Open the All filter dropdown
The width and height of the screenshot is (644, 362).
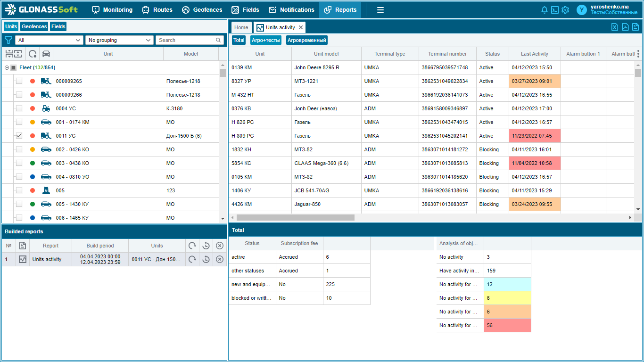pos(49,40)
